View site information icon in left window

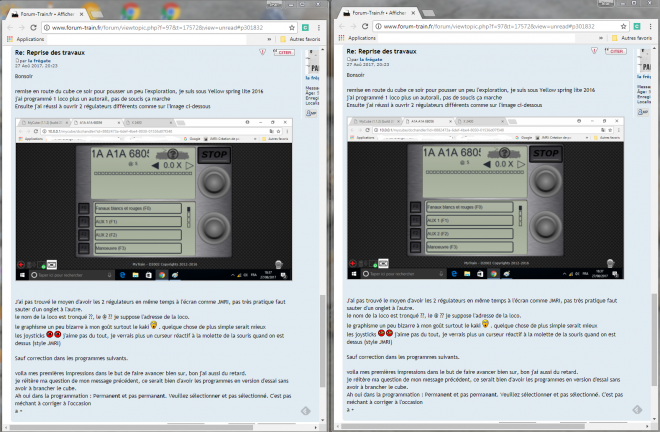click(x=47, y=28)
